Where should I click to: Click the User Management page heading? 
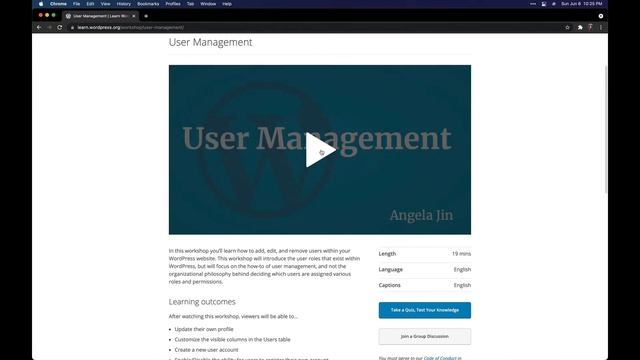tap(211, 42)
